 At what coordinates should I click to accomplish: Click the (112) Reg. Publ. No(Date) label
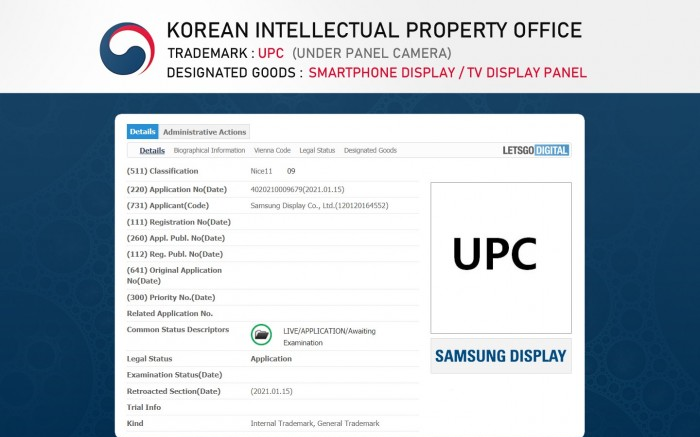tap(175, 254)
